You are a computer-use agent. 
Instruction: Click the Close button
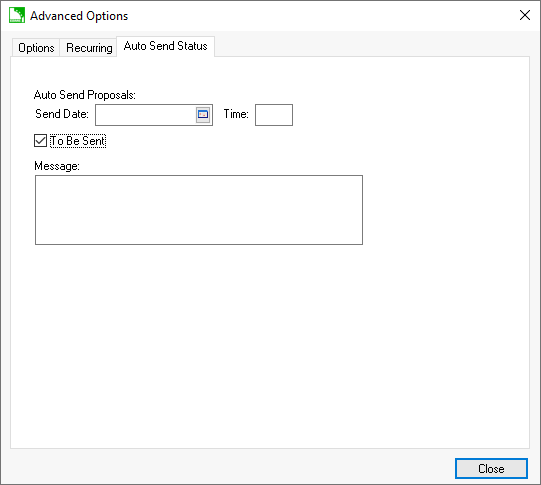click(x=491, y=468)
